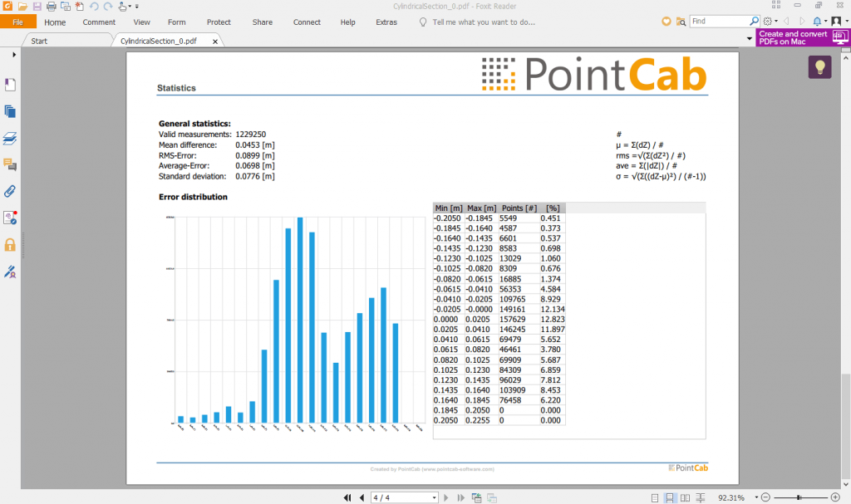The image size is (851, 504).
Task: Toggle facing pages view mode
Action: tap(685, 497)
